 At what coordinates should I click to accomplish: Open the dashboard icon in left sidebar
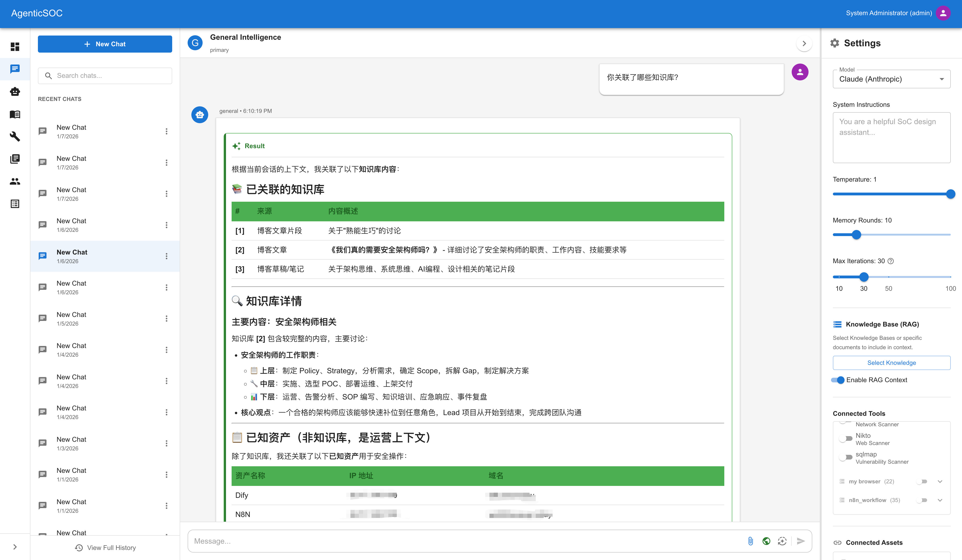[x=15, y=47]
